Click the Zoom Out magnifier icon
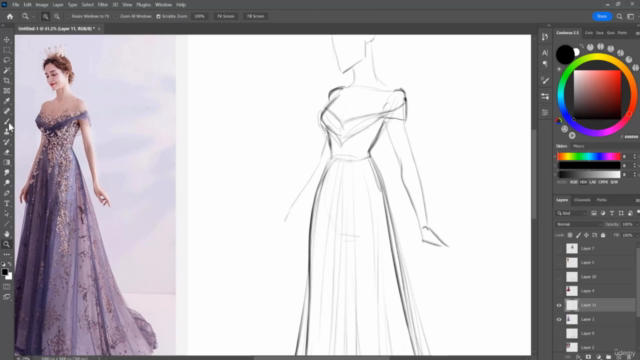This screenshot has width=640, height=360. [x=57, y=16]
